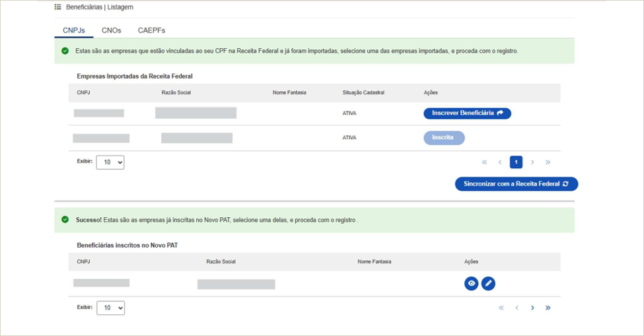Switch to the CNOs tab

pyautogui.click(x=112, y=30)
